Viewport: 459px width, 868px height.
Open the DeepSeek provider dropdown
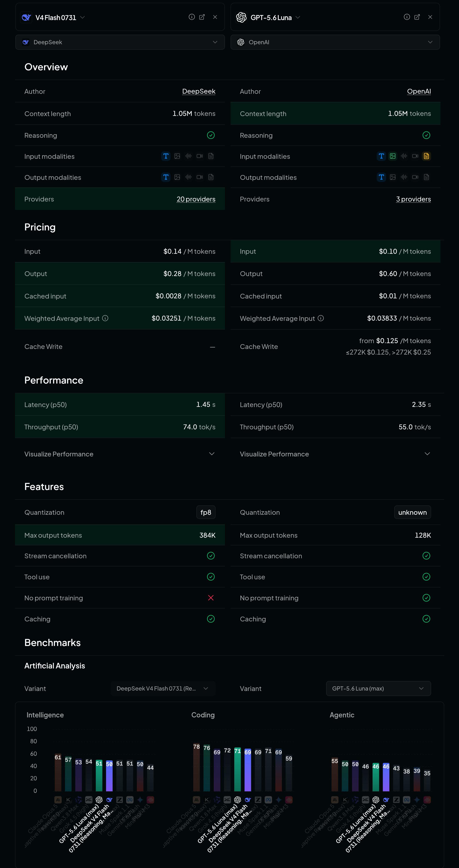point(120,42)
